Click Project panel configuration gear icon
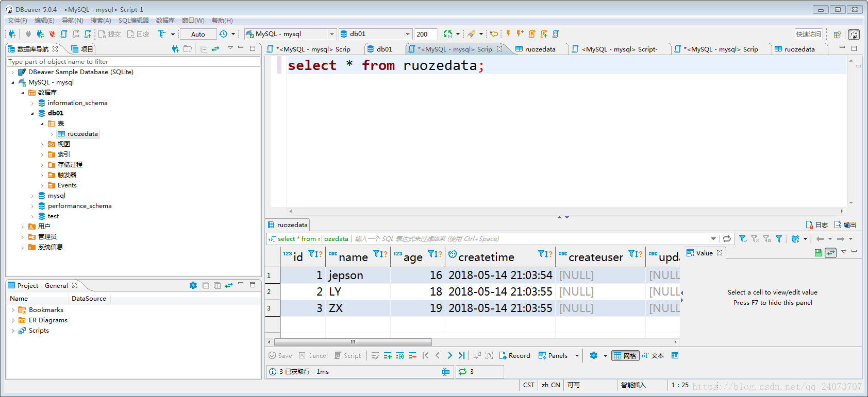The width and height of the screenshot is (868, 397). tap(193, 285)
